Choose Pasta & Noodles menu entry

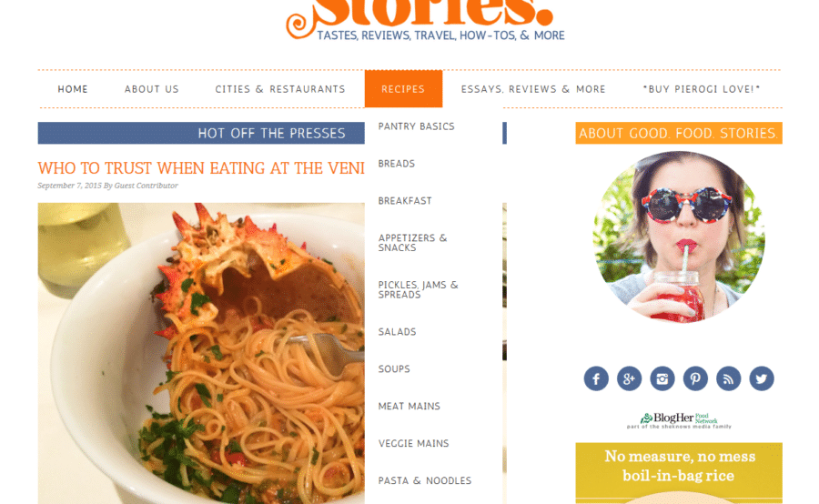425,480
